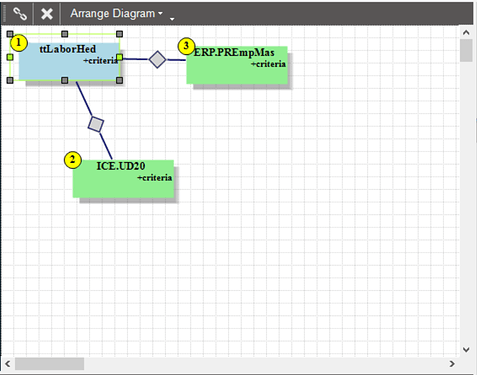The height and width of the screenshot is (375, 477).
Task: Open +criteria on ERP.PREmpMas table
Action: click(x=268, y=64)
